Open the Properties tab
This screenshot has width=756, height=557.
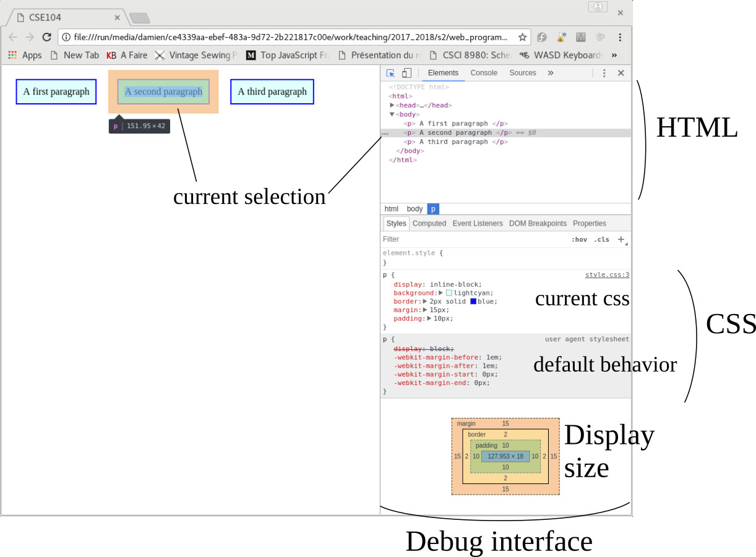click(590, 223)
